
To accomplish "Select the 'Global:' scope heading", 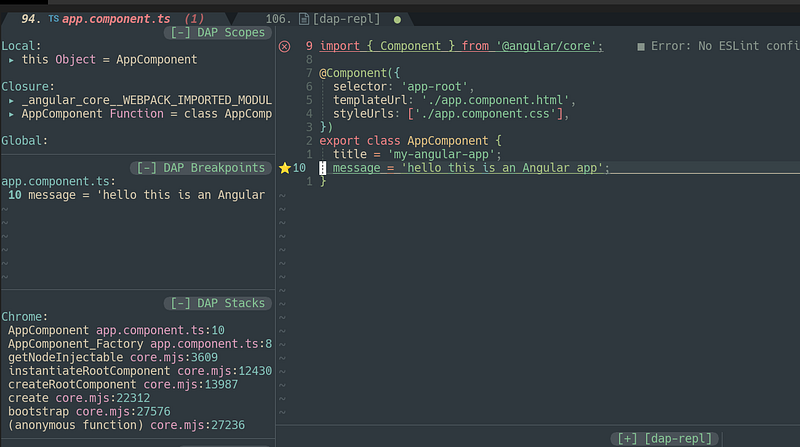I will coord(24,141).
